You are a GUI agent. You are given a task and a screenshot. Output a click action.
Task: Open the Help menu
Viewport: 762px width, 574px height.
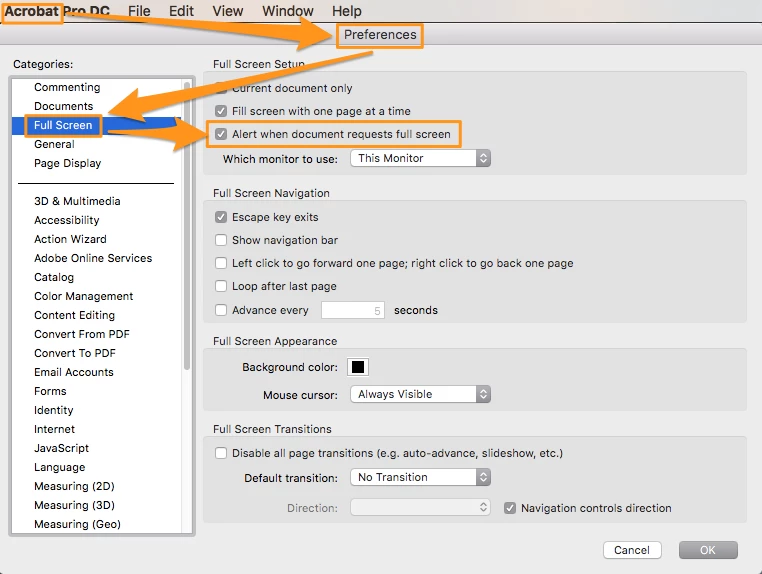click(x=346, y=11)
